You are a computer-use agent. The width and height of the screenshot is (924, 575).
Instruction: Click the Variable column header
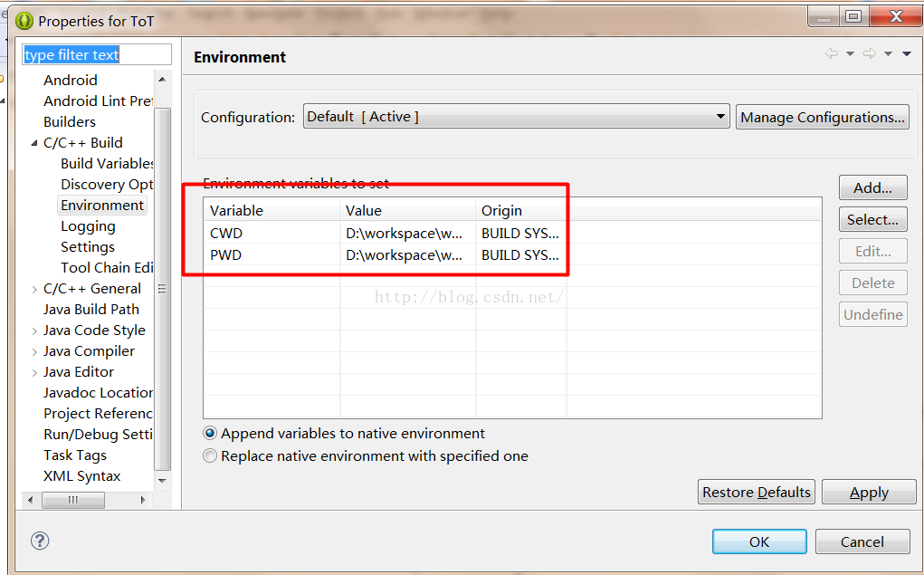coord(271,210)
